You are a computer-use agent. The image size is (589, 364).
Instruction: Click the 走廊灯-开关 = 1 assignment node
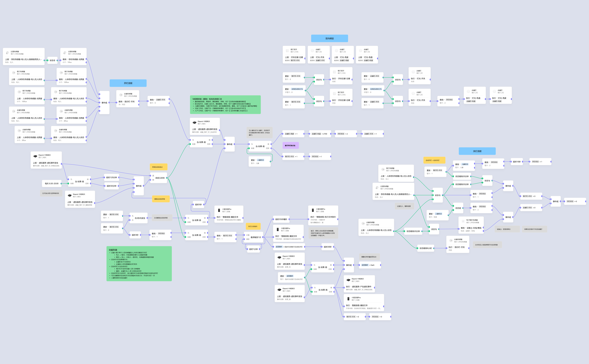click(372, 134)
